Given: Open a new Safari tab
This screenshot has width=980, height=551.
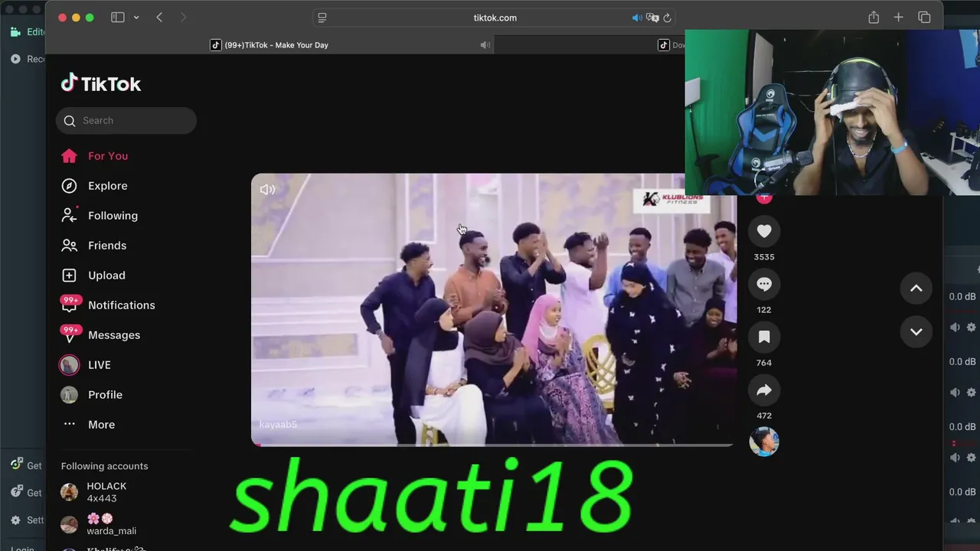Looking at the screenshot, I should coord(899,18).
